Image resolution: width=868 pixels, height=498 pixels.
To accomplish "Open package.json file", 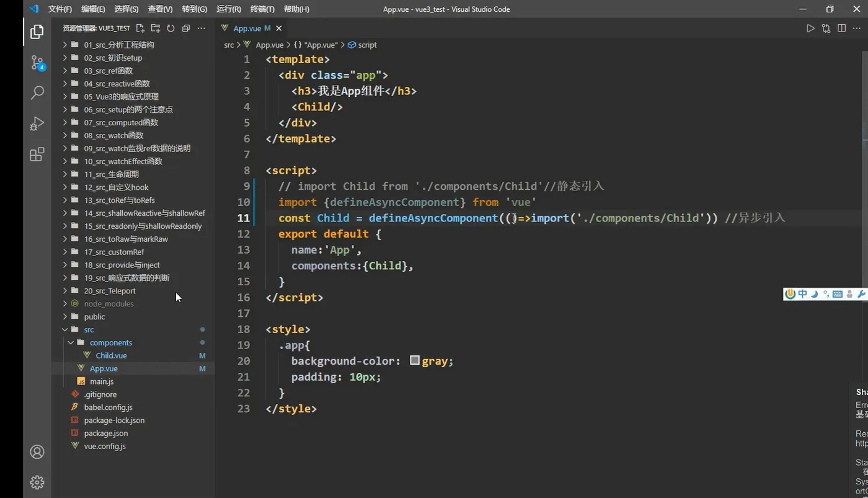I will tap(133, 433).
